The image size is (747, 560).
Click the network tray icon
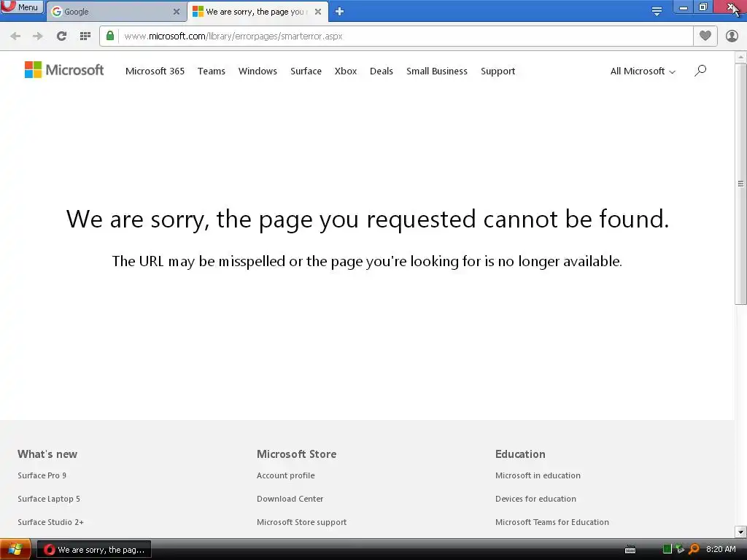pos(680,549)
